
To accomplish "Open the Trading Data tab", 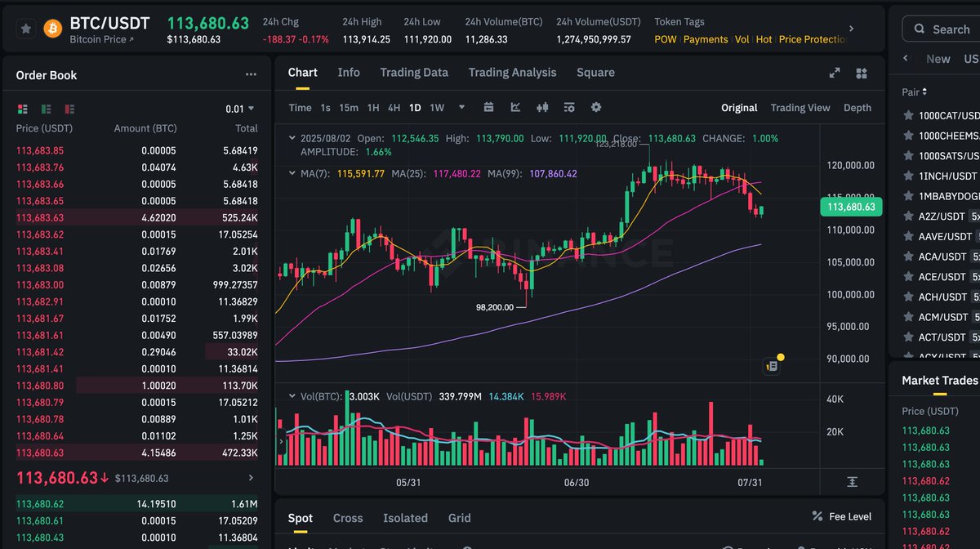I will pyautogui.click(x=414, y=73).
